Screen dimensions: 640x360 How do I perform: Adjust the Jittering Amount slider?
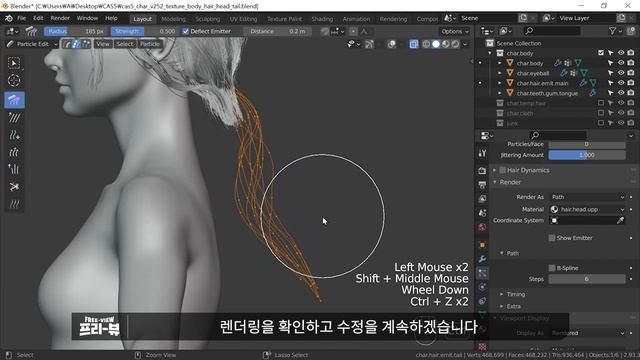pyautogui.click(x=587, y=155)
